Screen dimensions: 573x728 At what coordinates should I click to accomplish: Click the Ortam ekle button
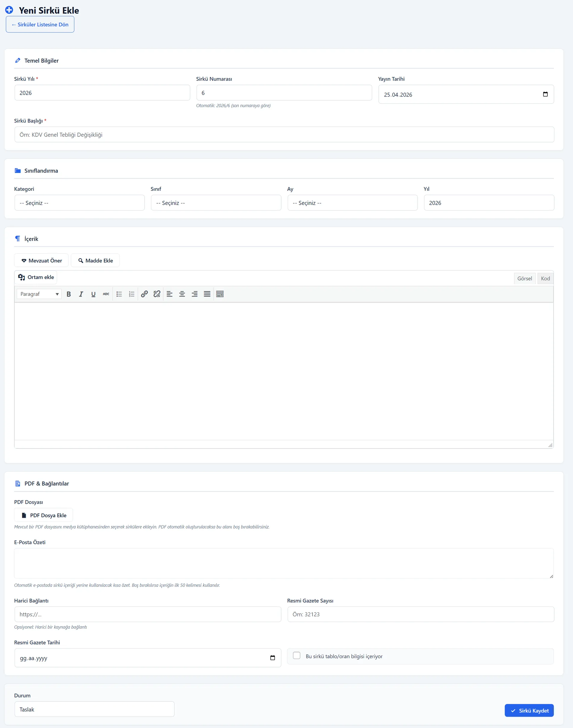coord(36,277)
